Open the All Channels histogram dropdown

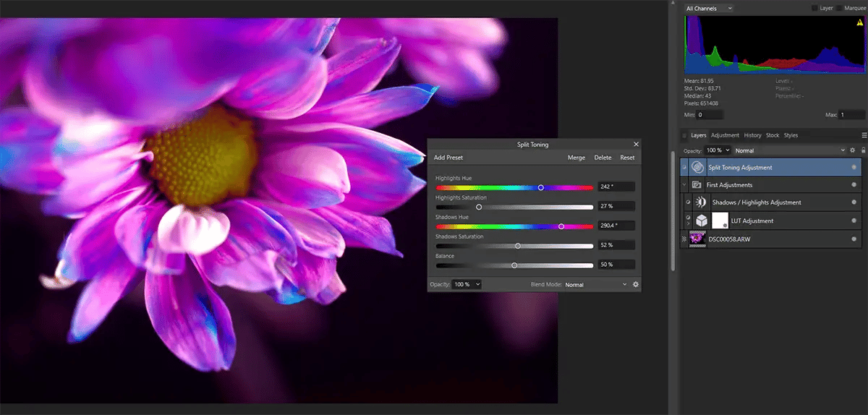click(x=709, y=8)
